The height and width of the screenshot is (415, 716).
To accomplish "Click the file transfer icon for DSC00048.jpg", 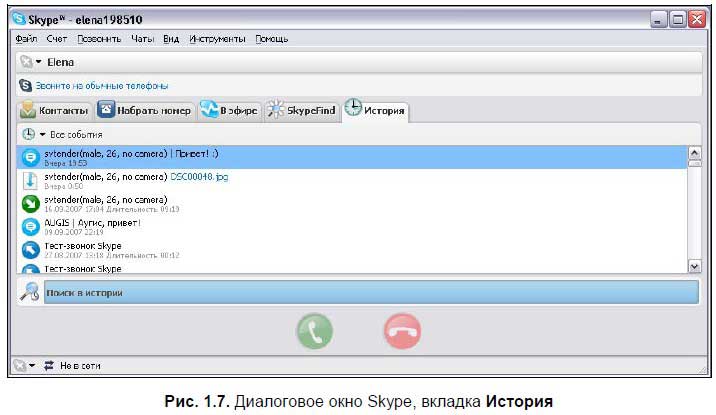I will point(31,181).
